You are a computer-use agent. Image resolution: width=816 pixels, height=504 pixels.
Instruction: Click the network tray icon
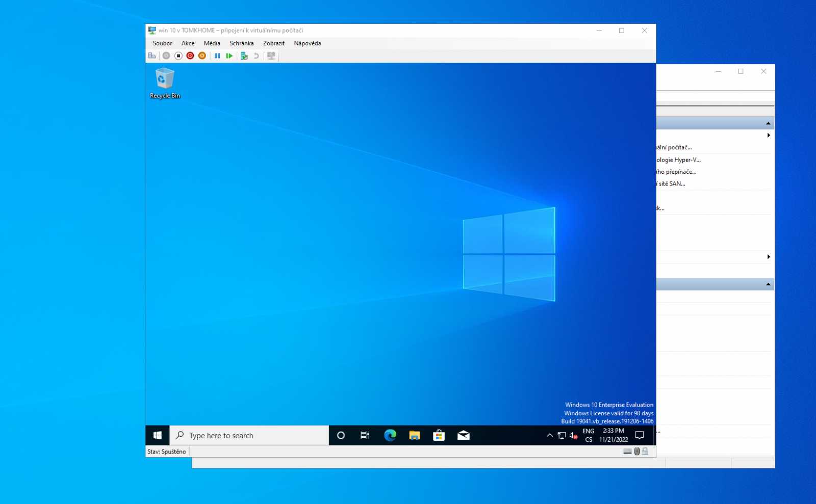[562, 435]
